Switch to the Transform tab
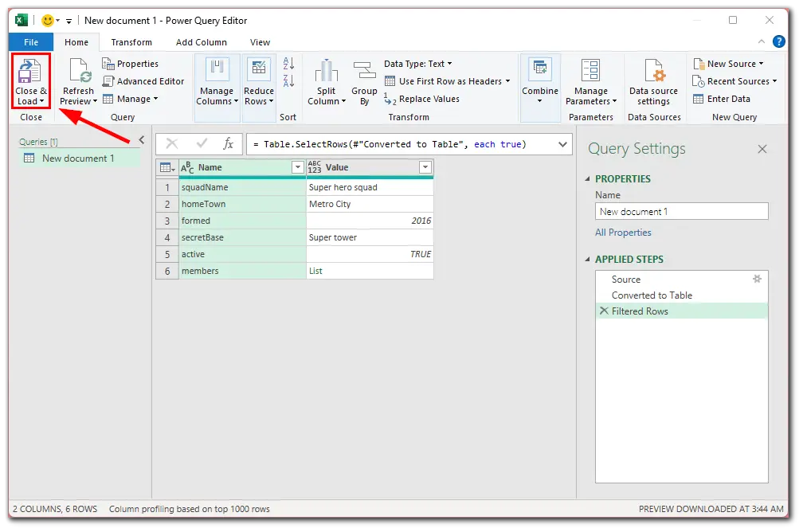803x532 pixels. click(131, 42)
